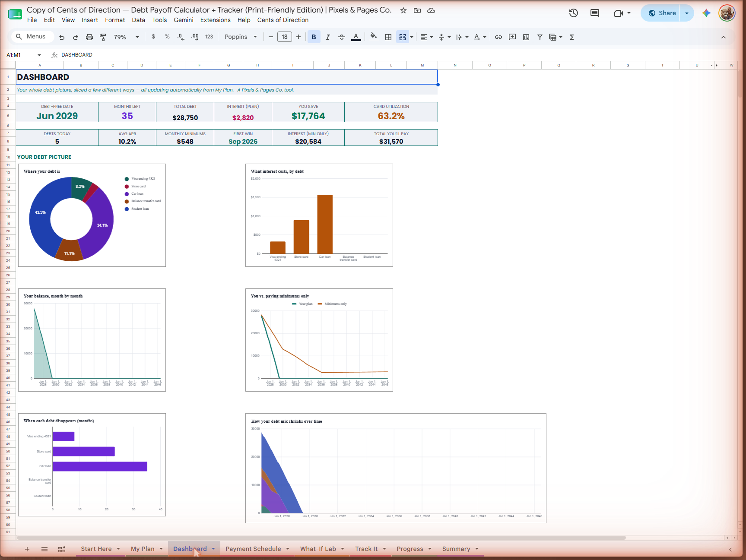Format as percent icon

[x=167, y=37]
